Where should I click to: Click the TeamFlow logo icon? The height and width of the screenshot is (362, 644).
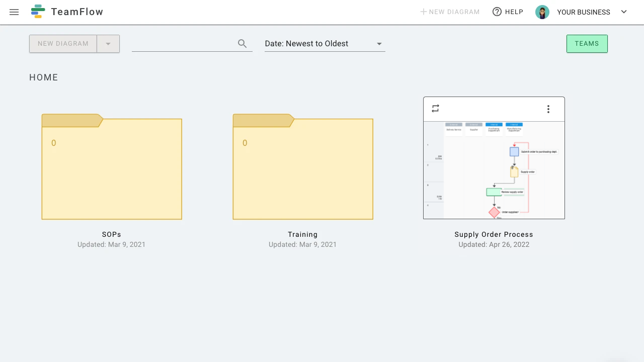point(38,11)
